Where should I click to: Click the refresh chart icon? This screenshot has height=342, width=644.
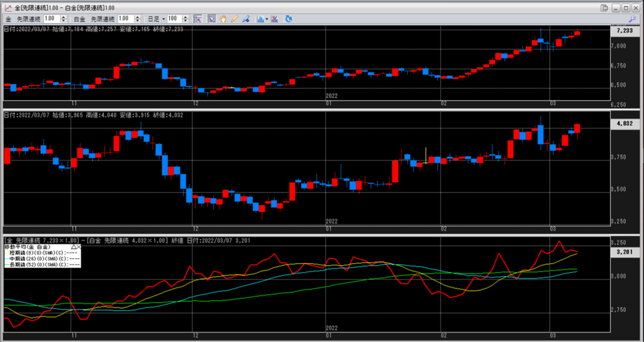(x=289, y=19)
